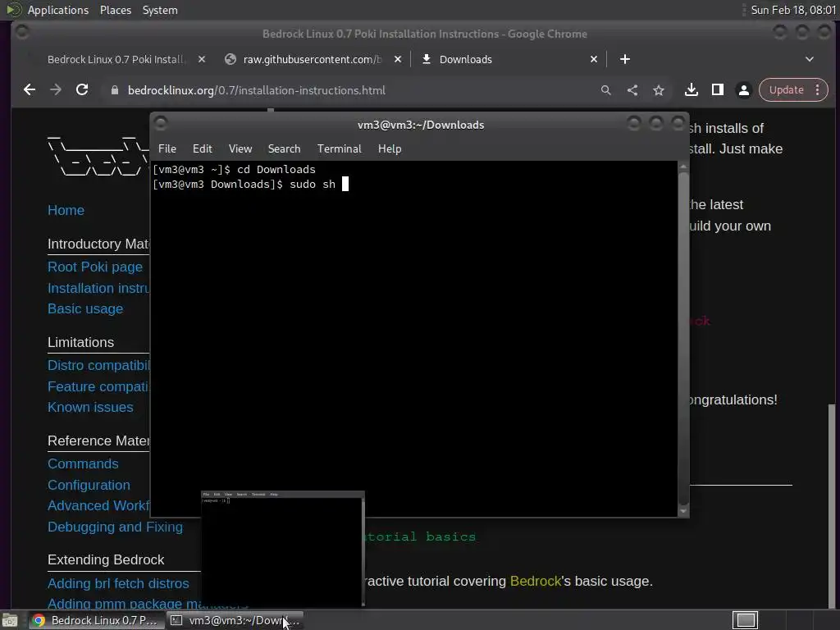Go forward in Chrome browser
Viewport: 840px width, 630px height.
pyautogui.click(x=56, y=90)
